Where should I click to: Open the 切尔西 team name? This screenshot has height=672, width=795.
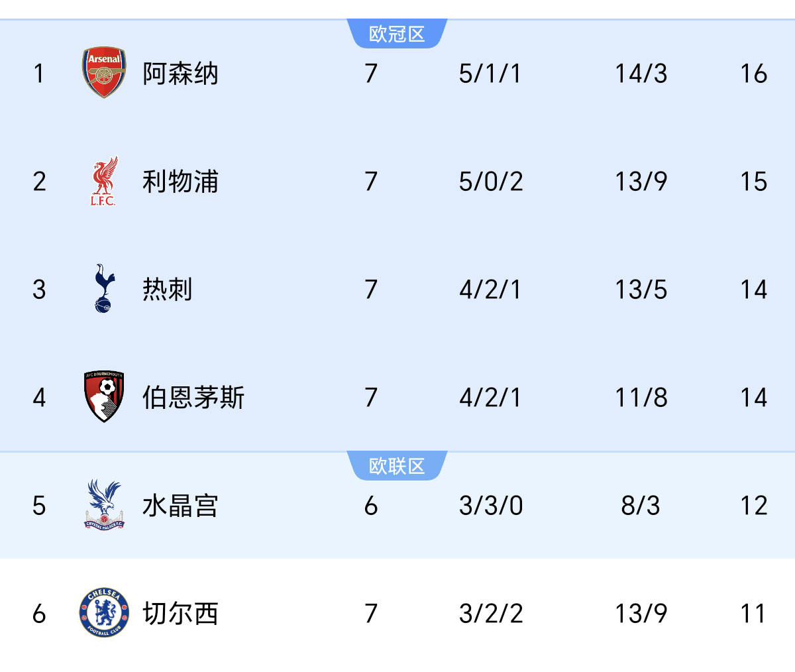click(180, 614)
